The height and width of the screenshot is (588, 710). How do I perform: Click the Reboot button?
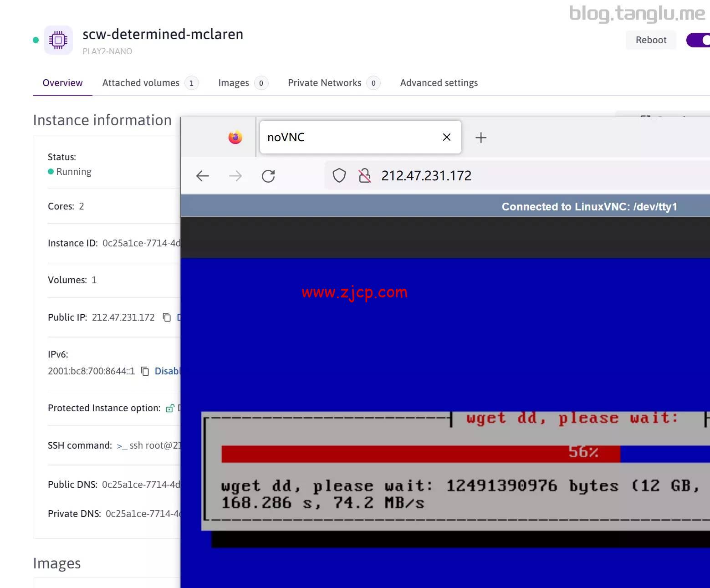(x=651, y=40)
